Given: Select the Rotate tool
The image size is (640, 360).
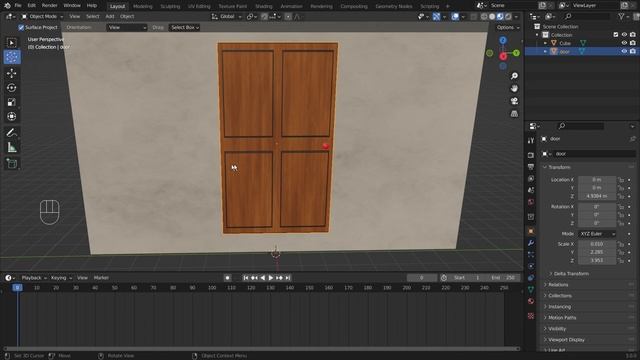Looking at the screenshot, I should tap(11, 88).
